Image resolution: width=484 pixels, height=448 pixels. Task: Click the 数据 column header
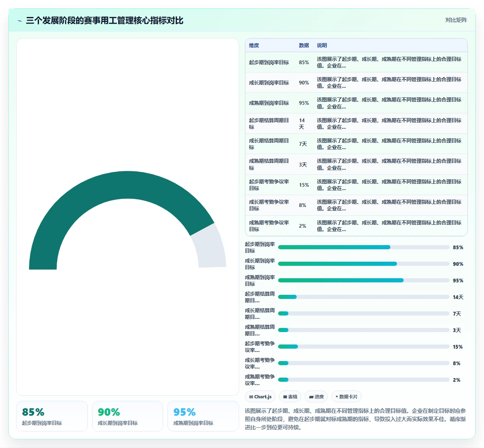[x=304, y=45]
